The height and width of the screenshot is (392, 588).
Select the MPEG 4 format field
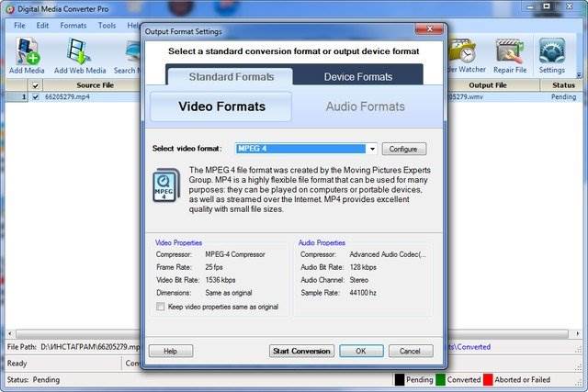pyautogui.click(x=300, y=149)
